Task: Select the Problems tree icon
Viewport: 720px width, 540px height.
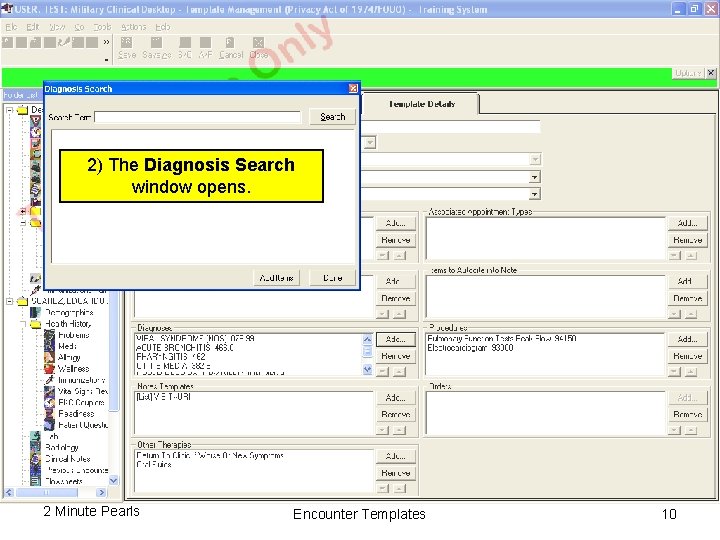Action: point(49,335)
